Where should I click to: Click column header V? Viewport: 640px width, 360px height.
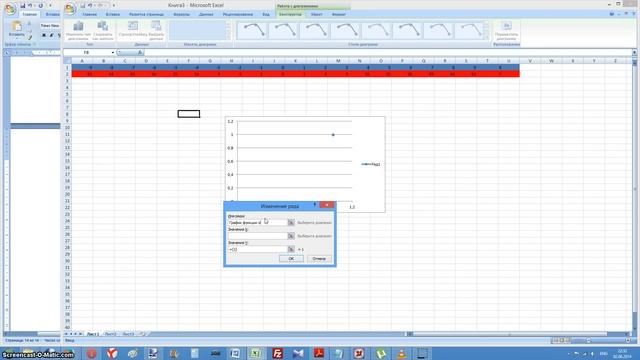[x=530, y=61]
